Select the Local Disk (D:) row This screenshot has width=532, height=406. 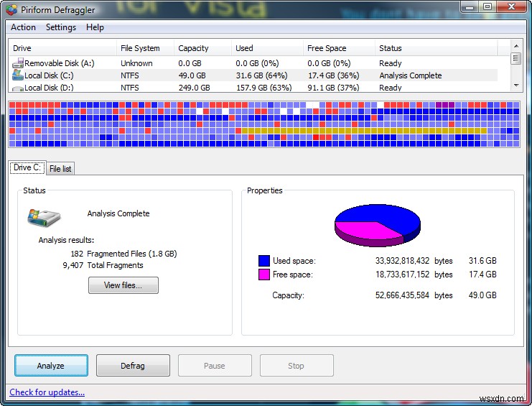[253, 87]
